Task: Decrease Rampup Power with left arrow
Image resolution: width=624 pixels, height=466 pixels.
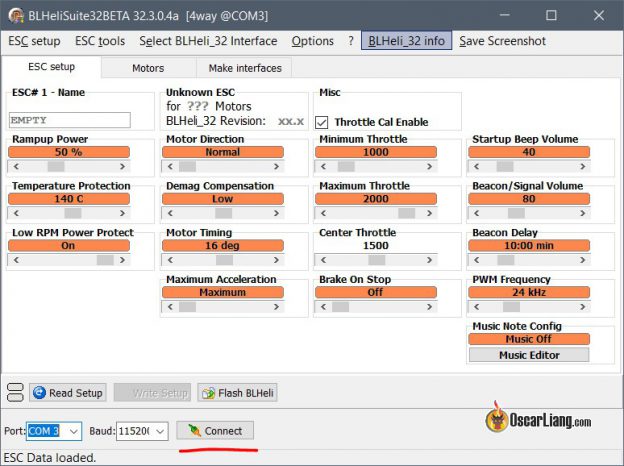Action: (16, 166)
